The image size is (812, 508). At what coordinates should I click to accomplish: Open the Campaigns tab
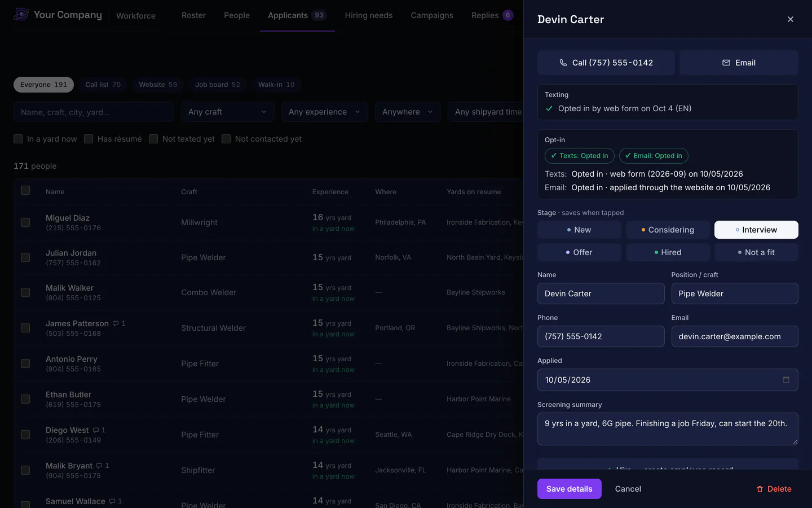coord(432,15)
